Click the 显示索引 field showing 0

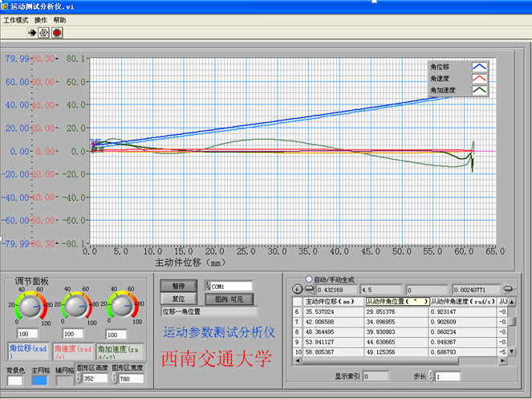point(376,376)
